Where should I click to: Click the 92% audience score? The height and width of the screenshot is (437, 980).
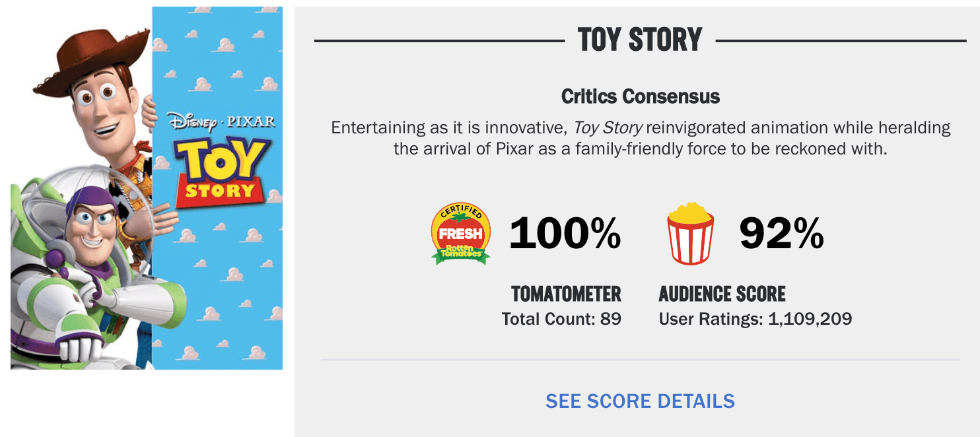[x=782, y=234]
